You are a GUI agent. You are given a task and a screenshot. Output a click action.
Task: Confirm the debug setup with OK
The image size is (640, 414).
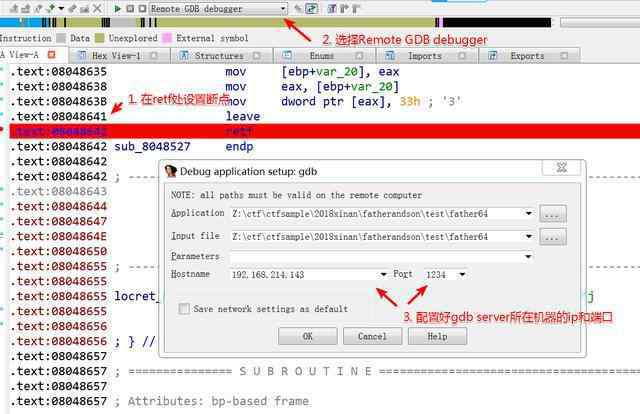308,336
